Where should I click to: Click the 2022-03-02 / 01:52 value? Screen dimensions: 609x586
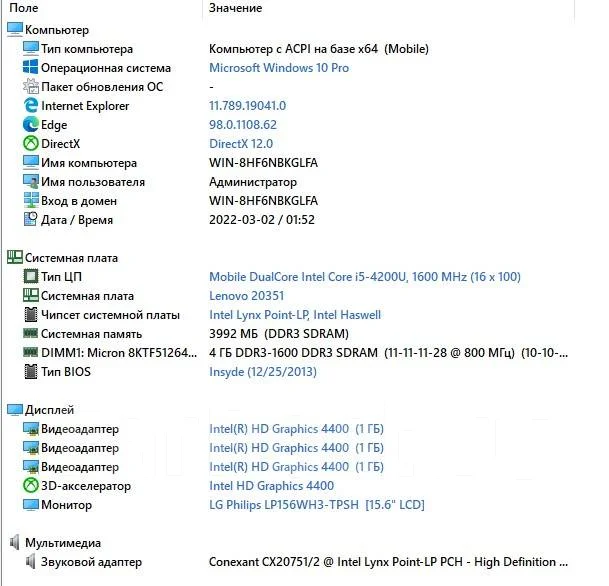tap(262, 220)
